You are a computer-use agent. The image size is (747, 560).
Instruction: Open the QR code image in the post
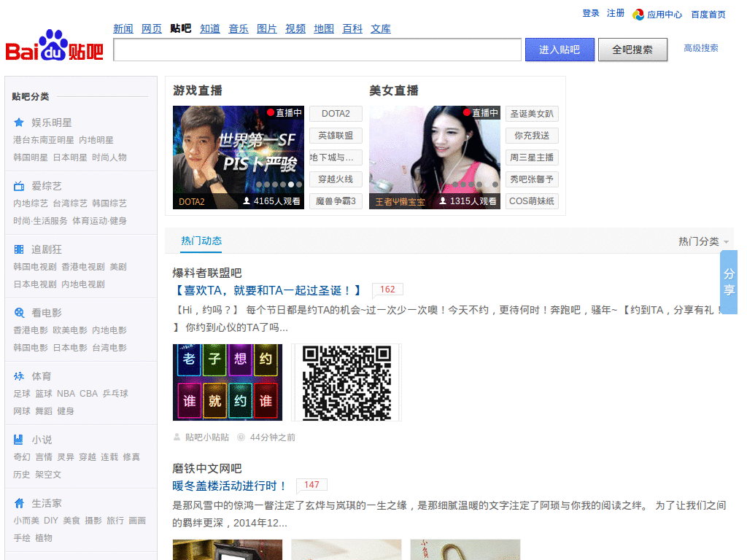[x=347, y=382]
